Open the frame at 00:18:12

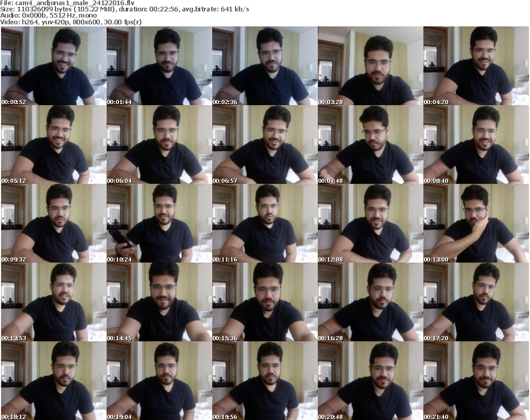pos(53,381)
